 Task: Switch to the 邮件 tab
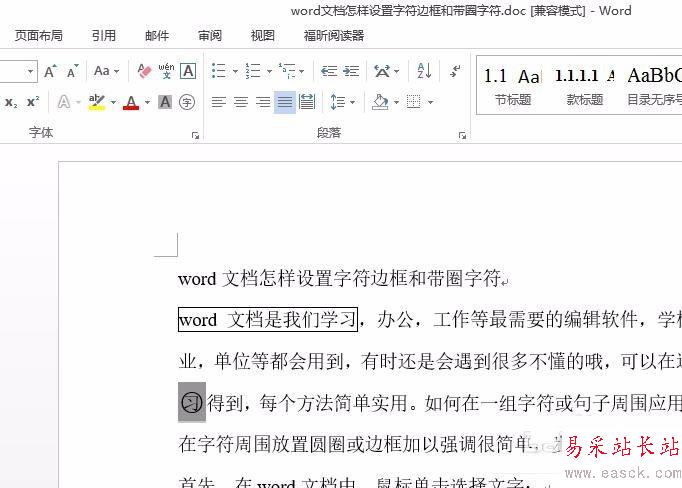(157, 36)
